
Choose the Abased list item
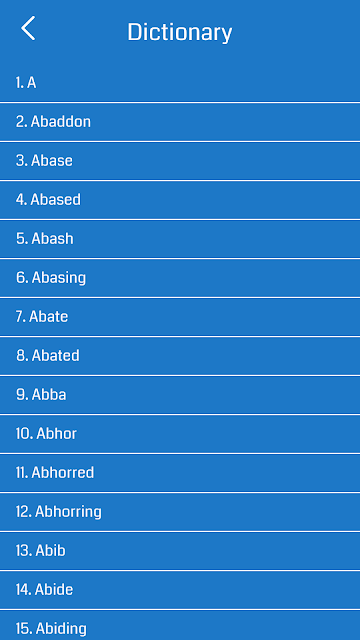[180, 200]
